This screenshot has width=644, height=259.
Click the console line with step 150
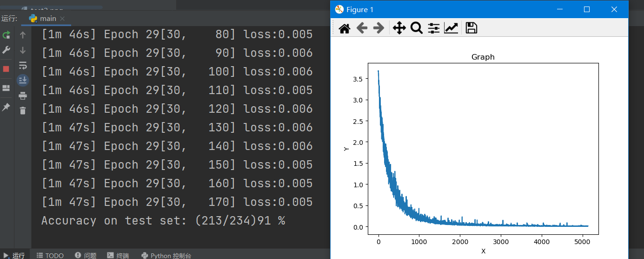pyautogui.click(x=177, y=165)
